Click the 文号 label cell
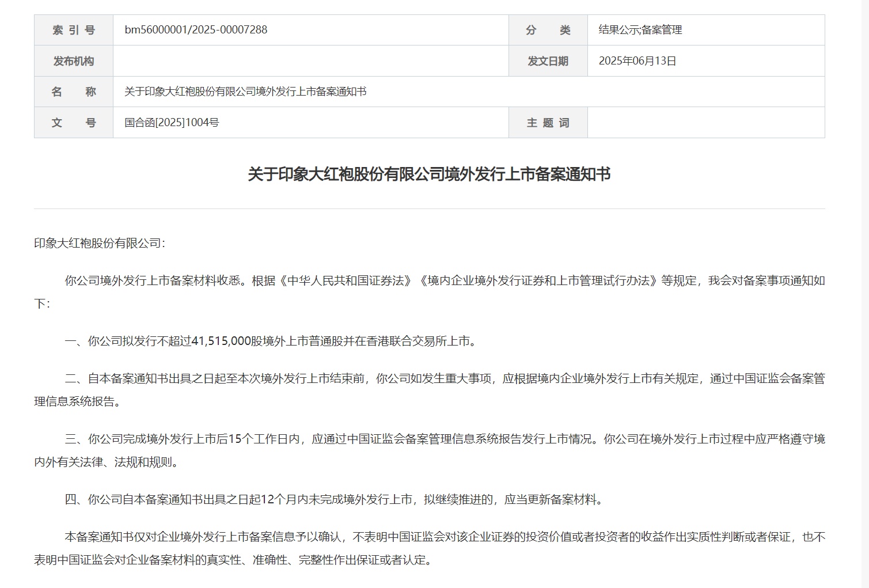 pyautogui.click(x=74, y=123)
